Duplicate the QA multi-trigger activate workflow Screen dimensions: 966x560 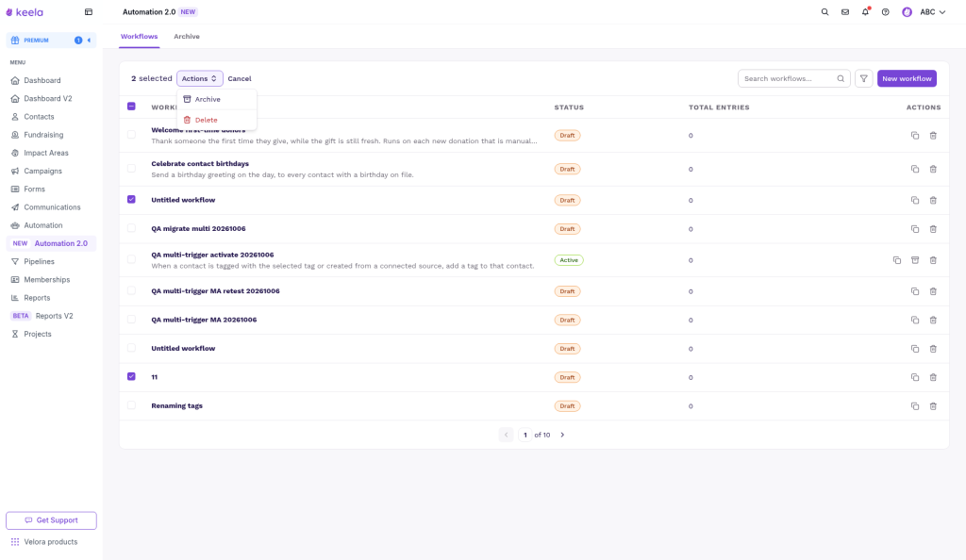897,260
